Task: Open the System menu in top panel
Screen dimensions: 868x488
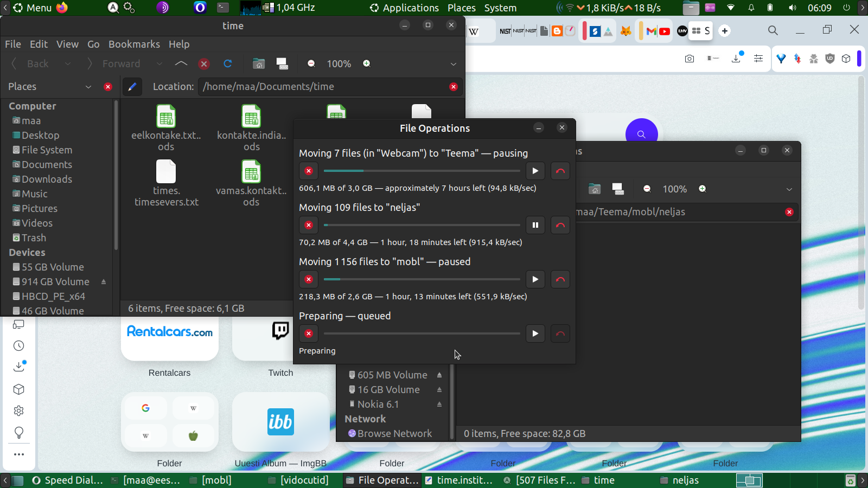Action: coord(500,8)
